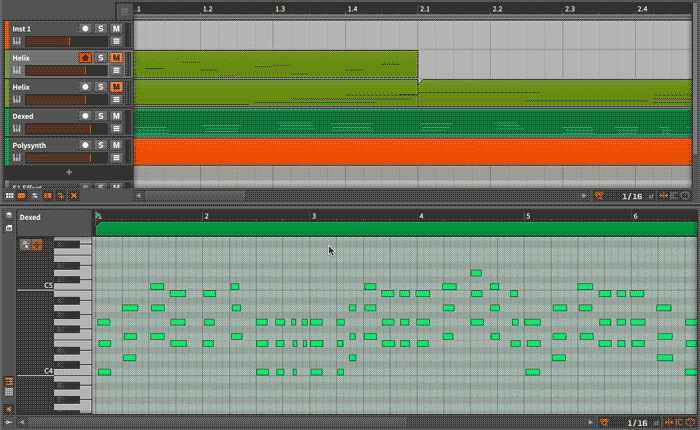The image size is (700, 430).
Task: Solo the Dexed track
Action: 100,116
